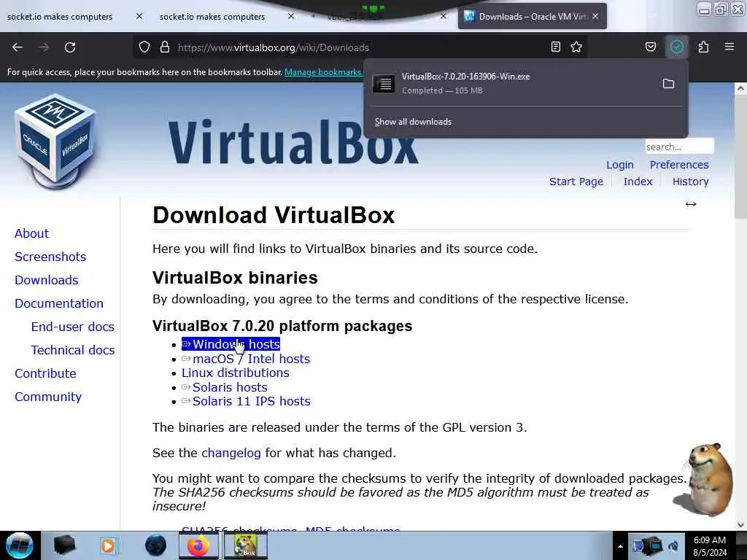
Task: Open the Index link
Action: pyautogui.click(x=638, y=182)
